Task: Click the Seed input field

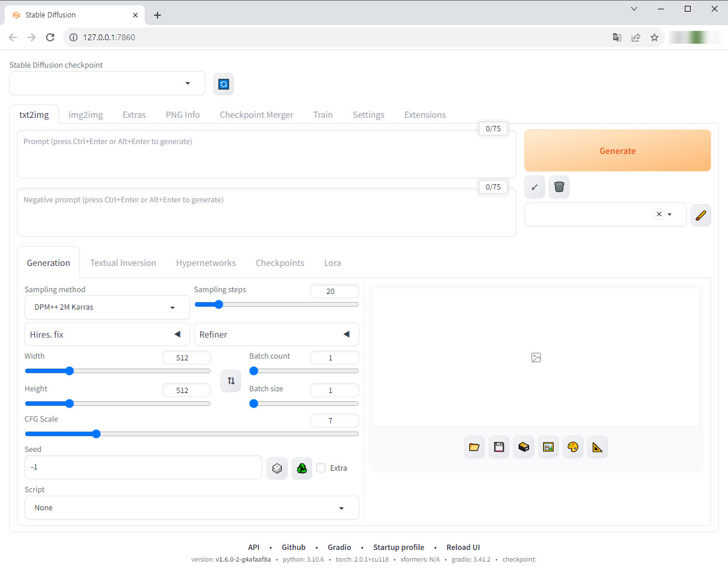Action: (143, 467)
